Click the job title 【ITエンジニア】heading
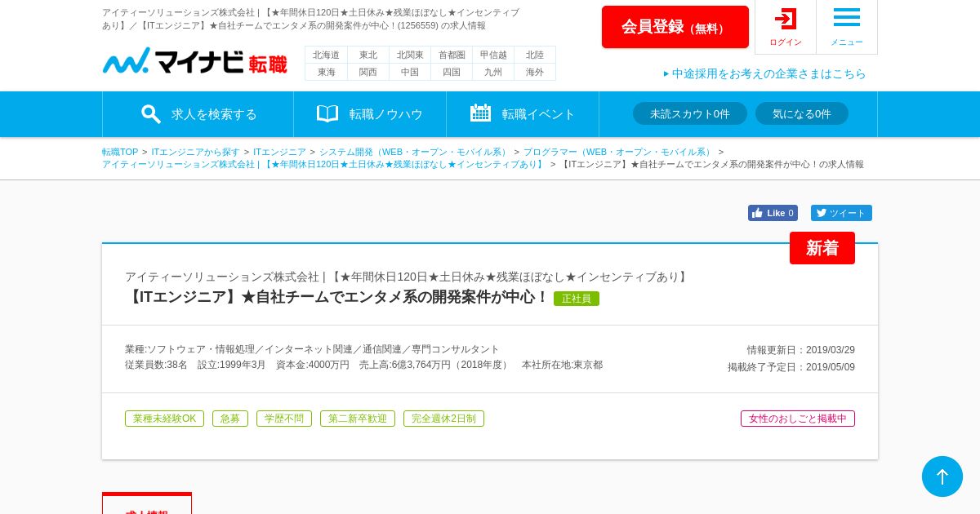The height and width of the screenshot is (514, 980). coord(336,297)
